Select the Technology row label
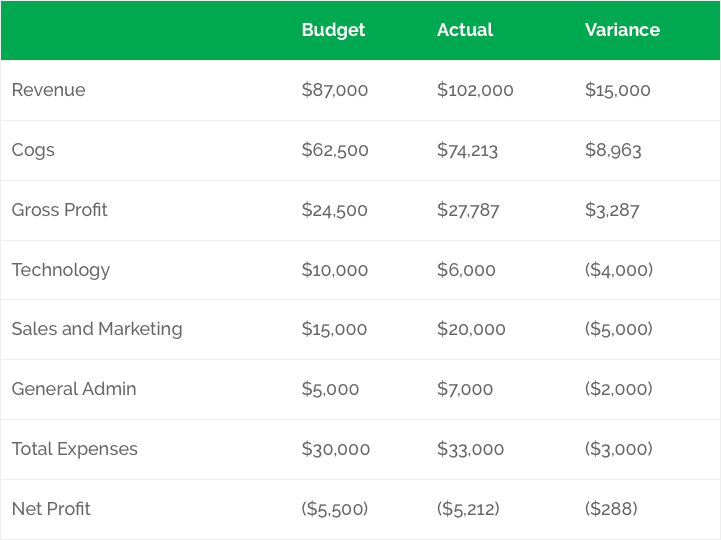Viewport: 721px width, 540px height. pos(61,270)
